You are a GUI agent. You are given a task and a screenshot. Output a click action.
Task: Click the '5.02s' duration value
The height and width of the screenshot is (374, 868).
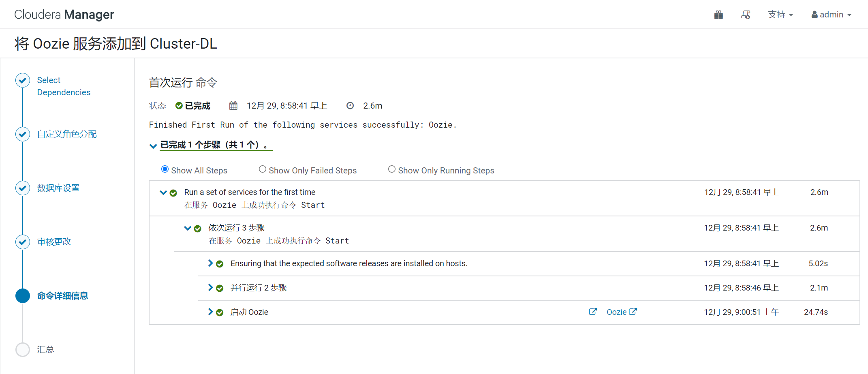[818, 263]
